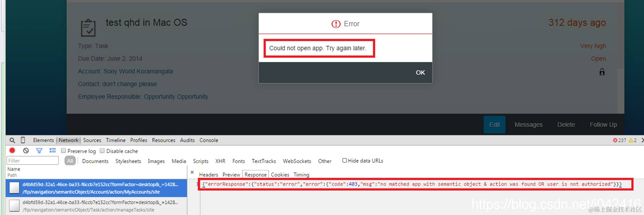
Task: Switch to the Network panel
Action: pyautogui.click(x=69, y=140)
